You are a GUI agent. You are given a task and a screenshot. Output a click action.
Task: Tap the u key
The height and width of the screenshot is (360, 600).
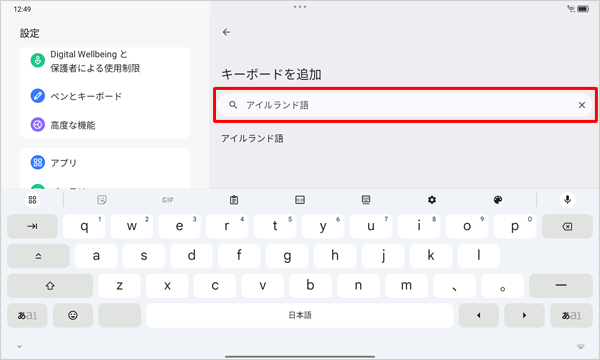pyautogui.click(x=371, y=226)
